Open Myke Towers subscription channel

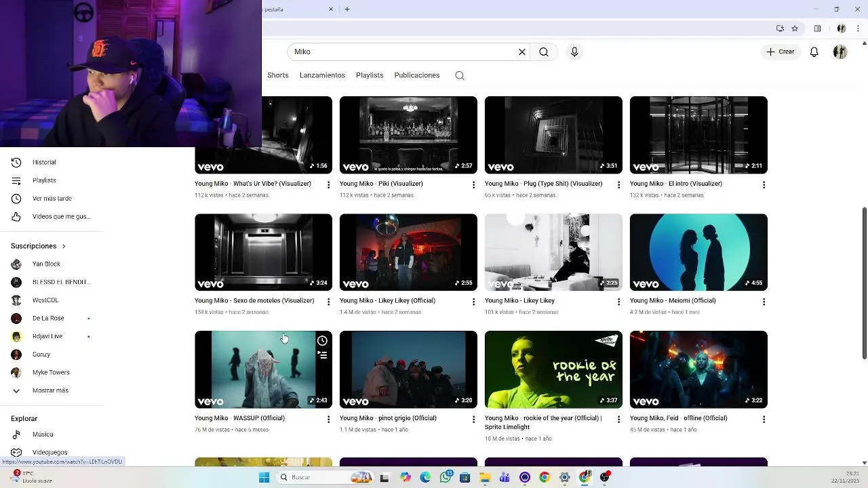click(x=51, y=372)
